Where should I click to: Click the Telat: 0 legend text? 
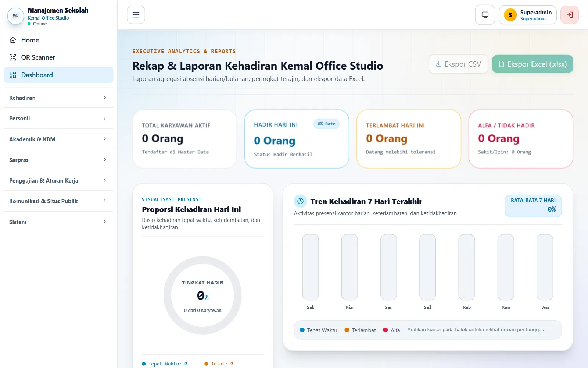tap(222, 364)
